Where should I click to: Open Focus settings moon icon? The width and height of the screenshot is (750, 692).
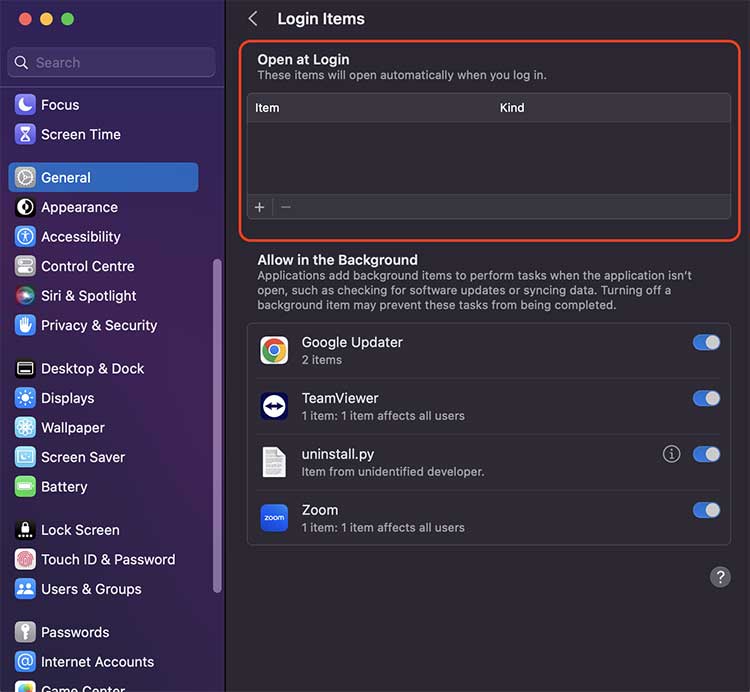tap(25, 105)
